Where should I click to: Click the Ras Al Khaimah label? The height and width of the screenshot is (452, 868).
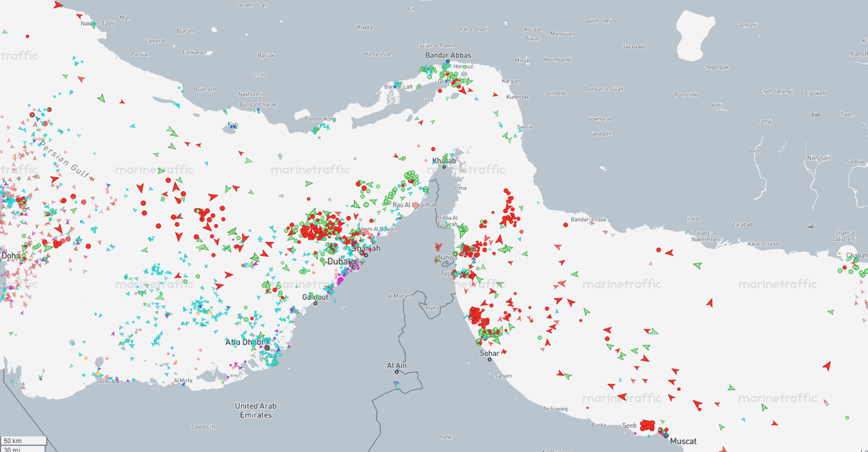[x=415, y=205]
